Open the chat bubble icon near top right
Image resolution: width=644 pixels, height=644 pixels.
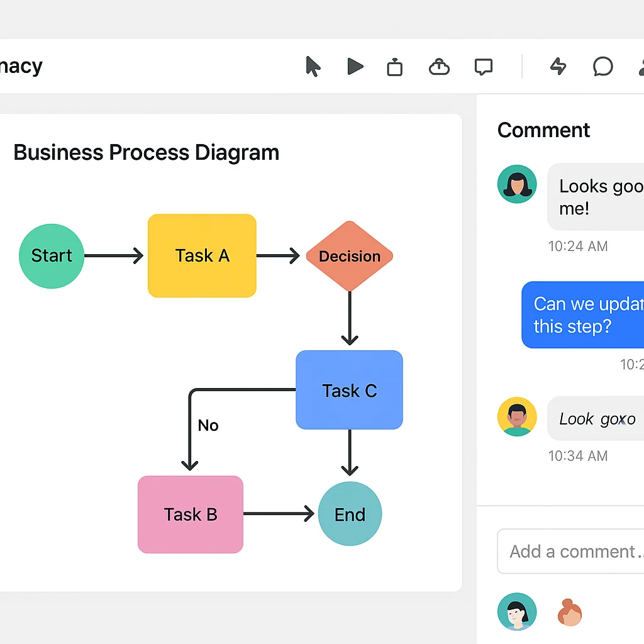[x=602, y=67]
